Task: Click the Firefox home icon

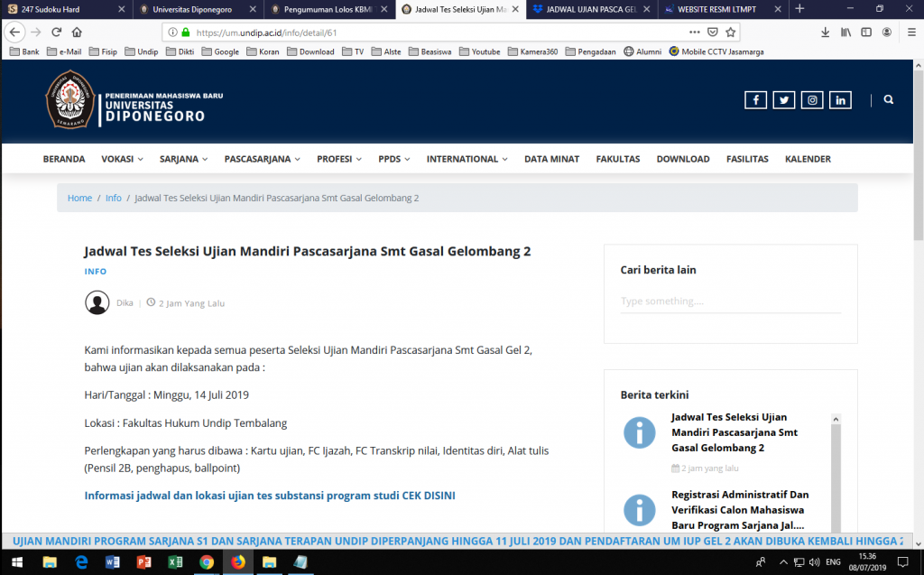Action: (x=77, y=32)
